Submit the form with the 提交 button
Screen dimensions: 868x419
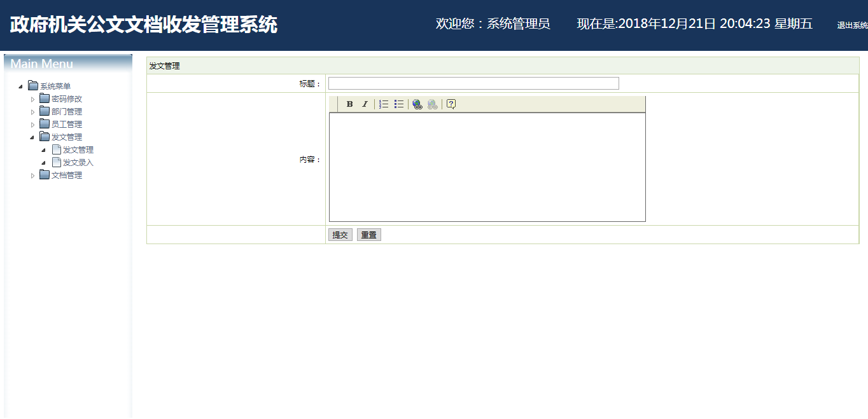tap(340, 235)
